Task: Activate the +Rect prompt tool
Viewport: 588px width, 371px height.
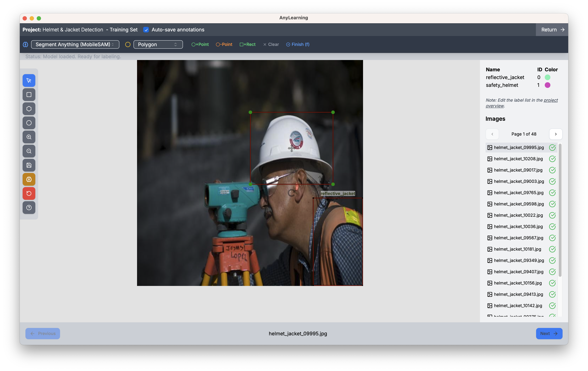Action: pos(247,44)
